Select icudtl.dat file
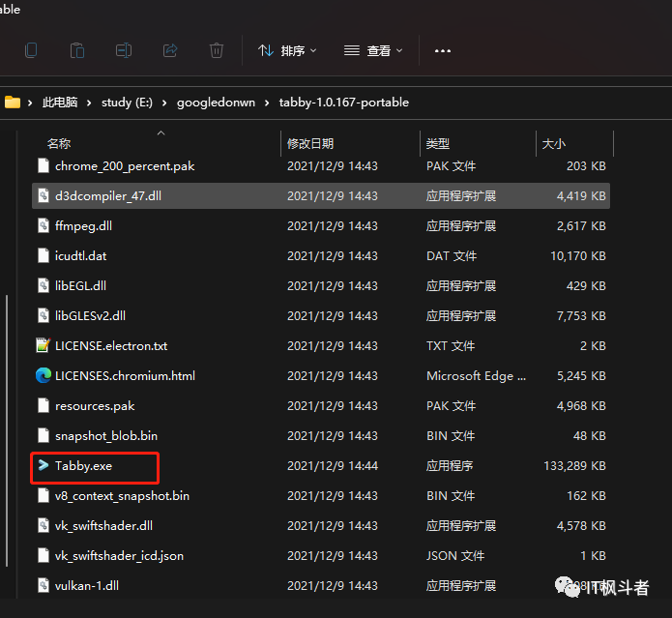The height and width of the screenshot is (618, 672). click(321, 256)
